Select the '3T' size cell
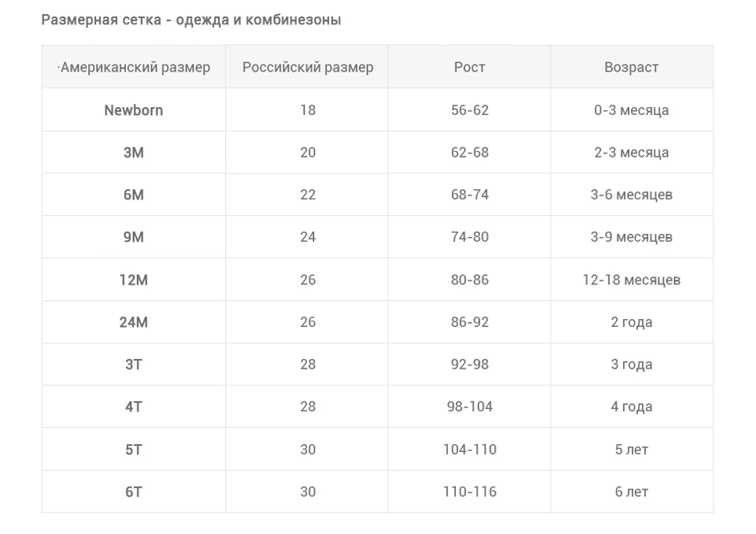756x534 pixels. tap(134, 364)
